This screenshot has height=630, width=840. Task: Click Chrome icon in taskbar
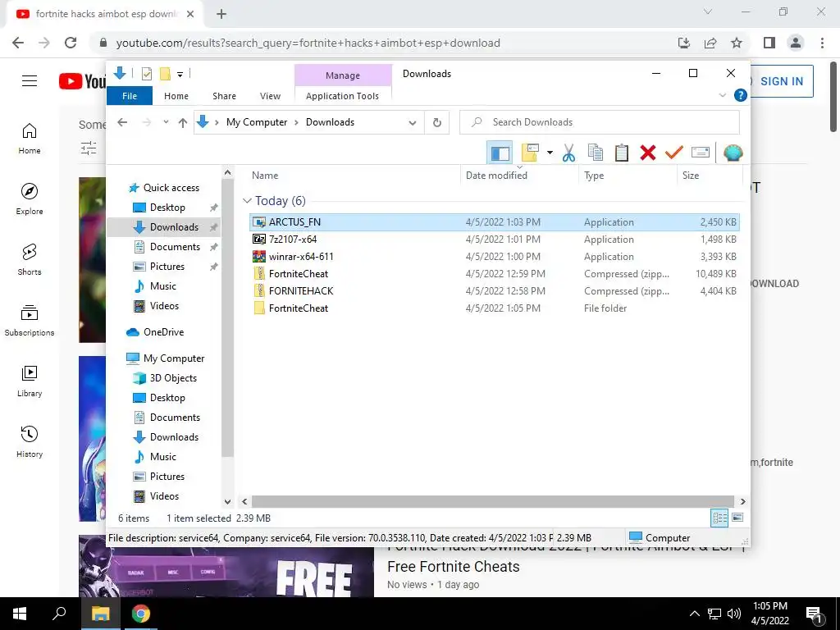141,614
